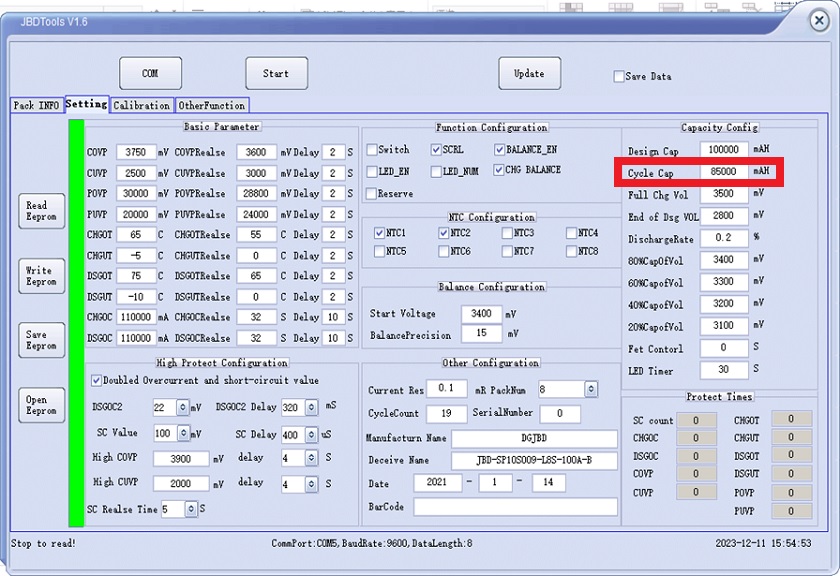Click the Write Eeprom button
This screenshot has width=840, height=576.
point(42,276)
